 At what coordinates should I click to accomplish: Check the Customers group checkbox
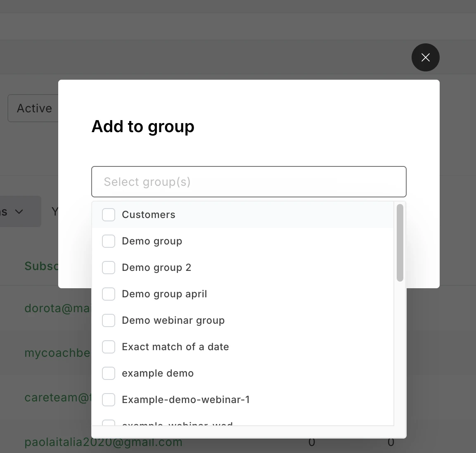108,215
